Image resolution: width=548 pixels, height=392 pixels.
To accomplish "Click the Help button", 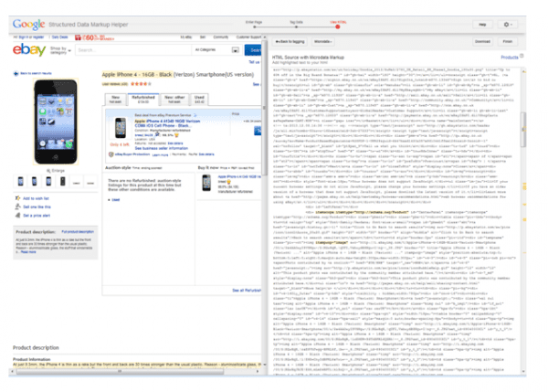I will (482, 25).
